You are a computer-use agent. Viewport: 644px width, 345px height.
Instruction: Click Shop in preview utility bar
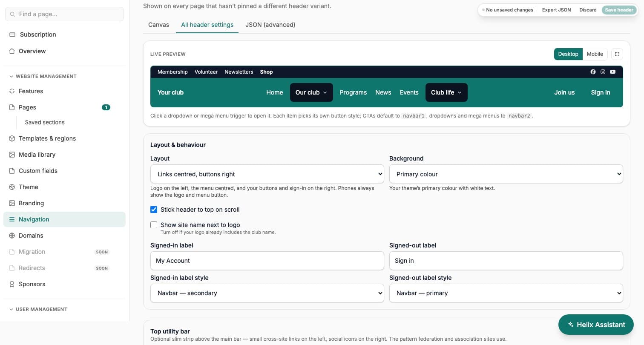pyautogui.click(x=266, y=72)
